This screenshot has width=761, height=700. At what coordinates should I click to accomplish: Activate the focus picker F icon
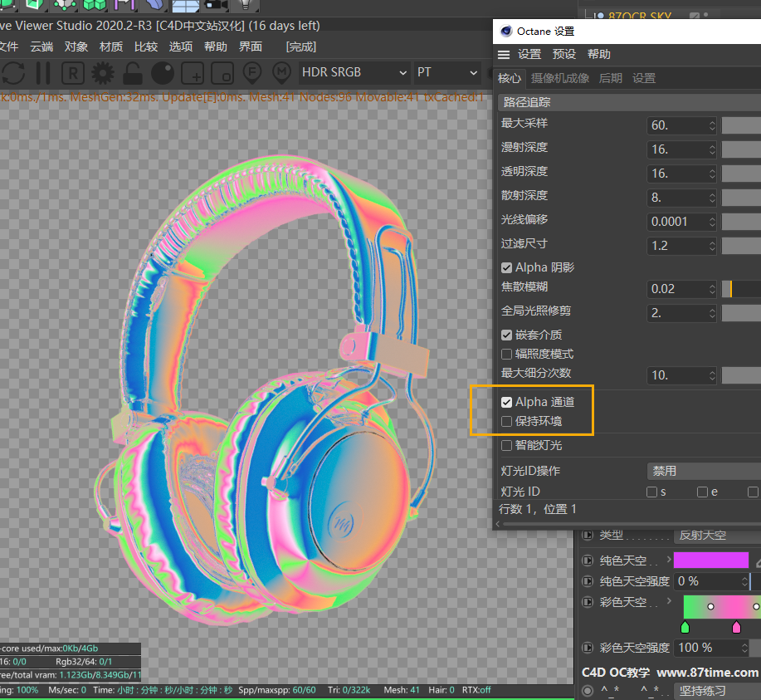(x=252, y=73)
